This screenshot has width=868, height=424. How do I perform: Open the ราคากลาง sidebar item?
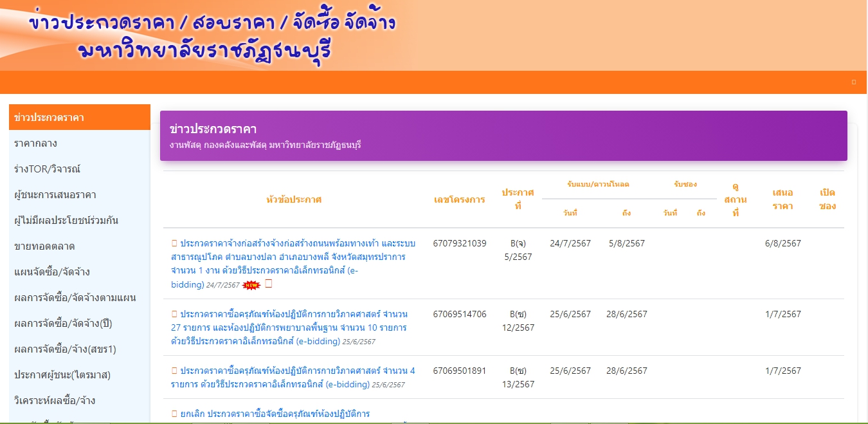click(x=80, y=143)
